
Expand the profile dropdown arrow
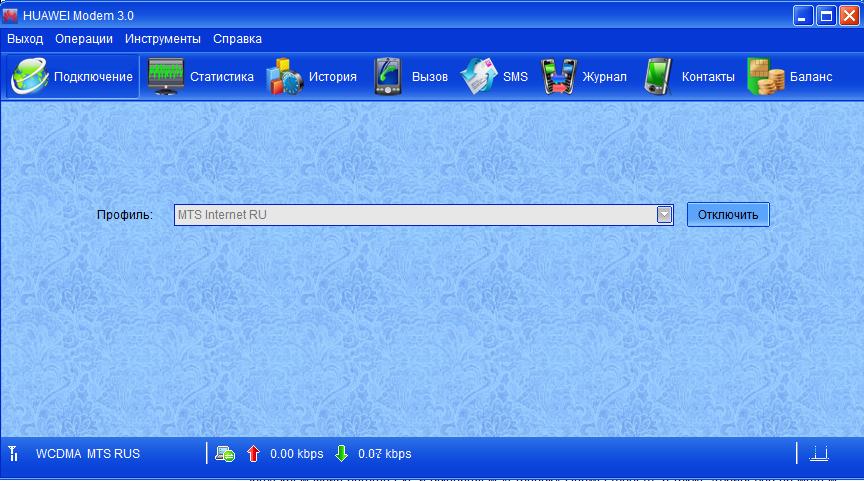pos(664,214)
